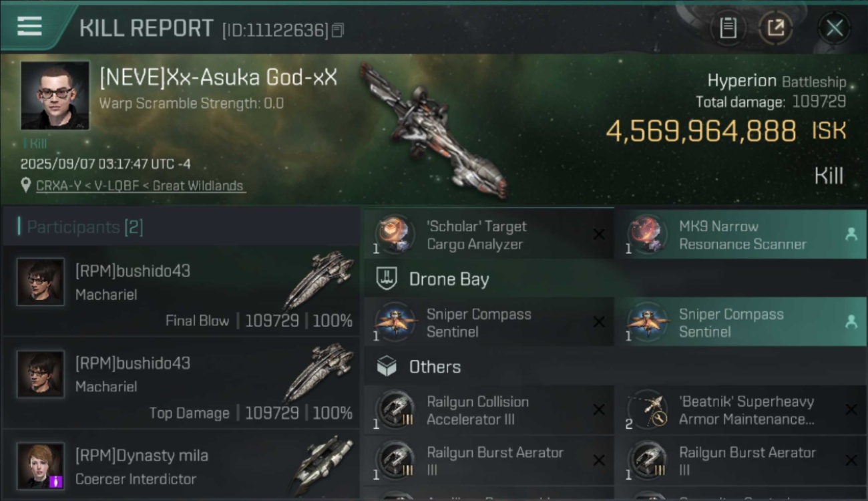Copy the kill report ID
868x501 pixels.
pos(338,30)
